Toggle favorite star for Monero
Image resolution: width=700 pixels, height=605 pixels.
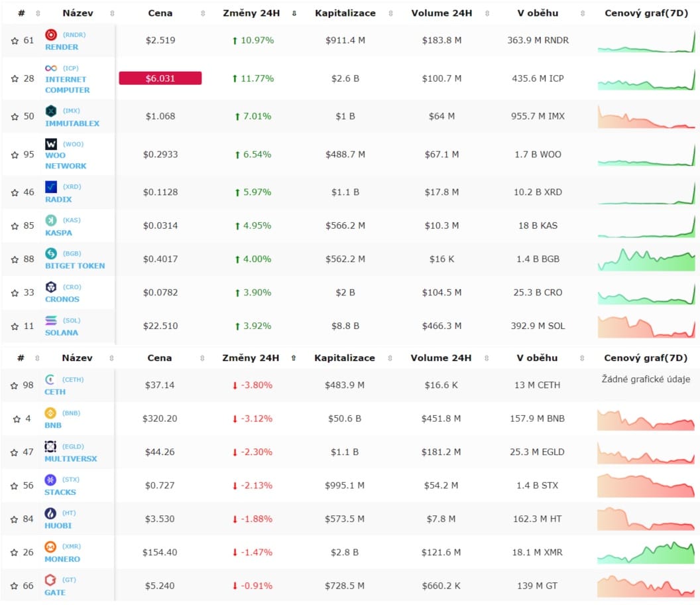tap(15, 553)
